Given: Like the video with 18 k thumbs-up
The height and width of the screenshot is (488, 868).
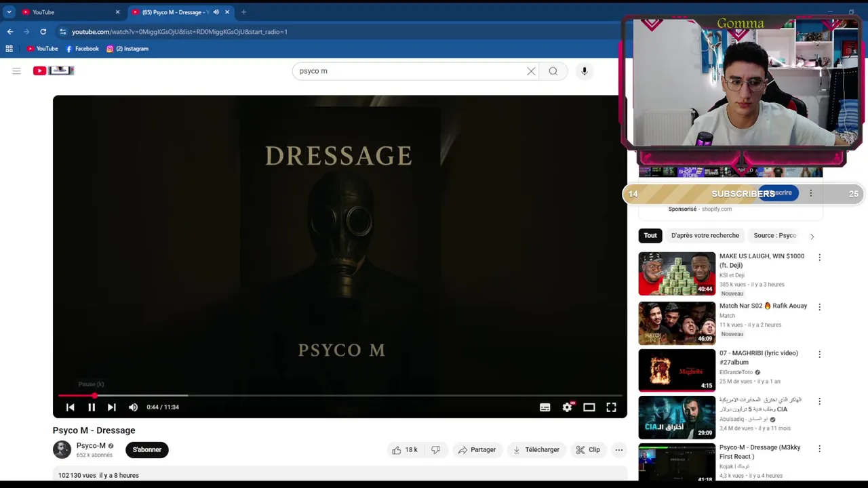Looking at the screenshot, I should pos(404,450).
